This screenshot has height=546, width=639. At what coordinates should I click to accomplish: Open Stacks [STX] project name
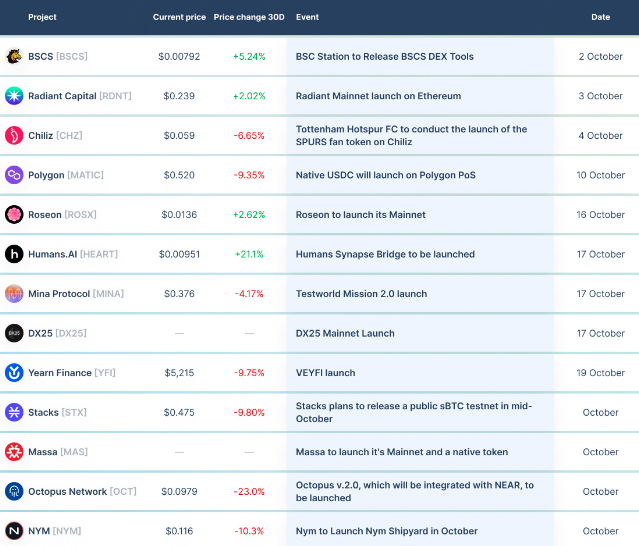pyautogui.click(x=57, y=412)
